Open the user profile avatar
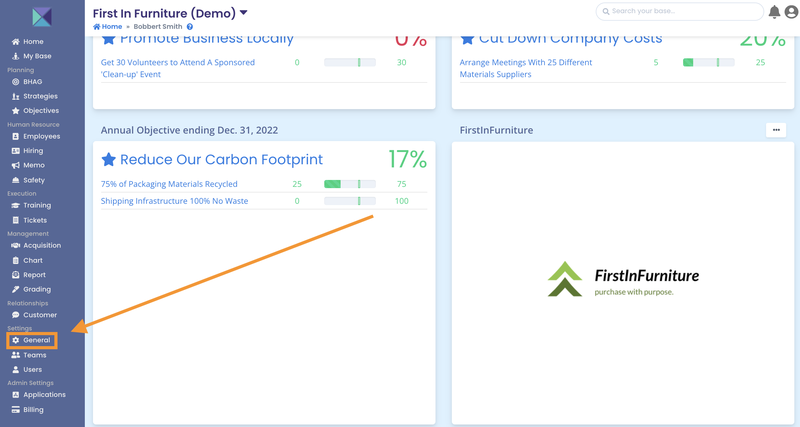 790,12
